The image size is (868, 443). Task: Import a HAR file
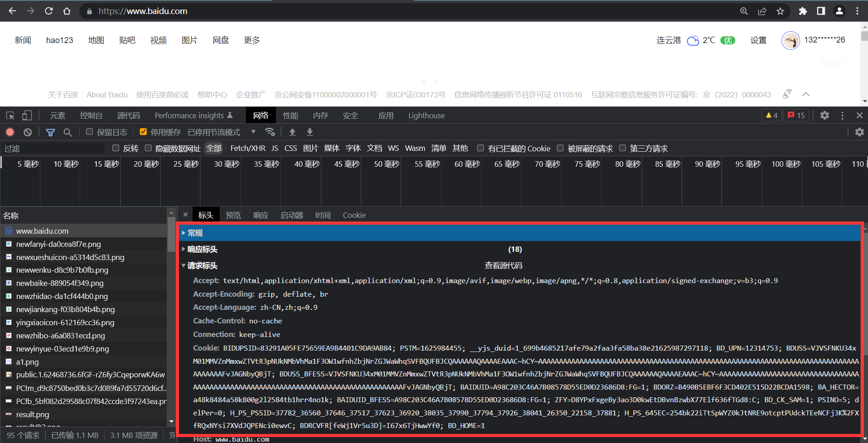292,132
